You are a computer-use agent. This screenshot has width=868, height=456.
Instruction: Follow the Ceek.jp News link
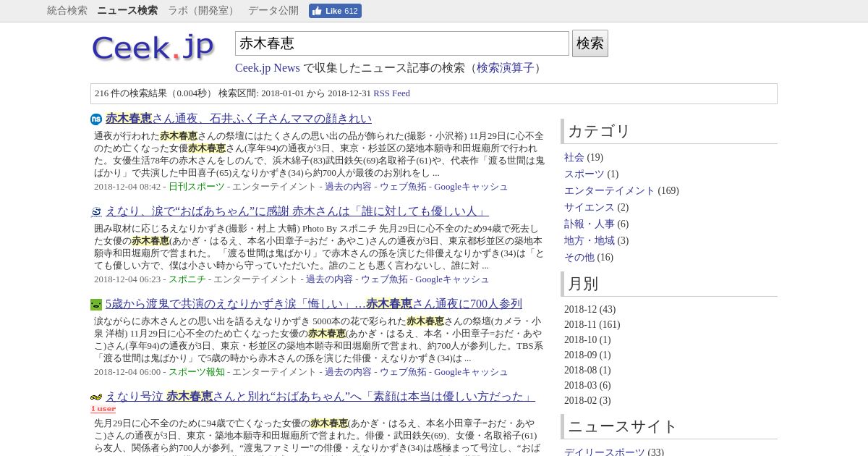point(268,67)
